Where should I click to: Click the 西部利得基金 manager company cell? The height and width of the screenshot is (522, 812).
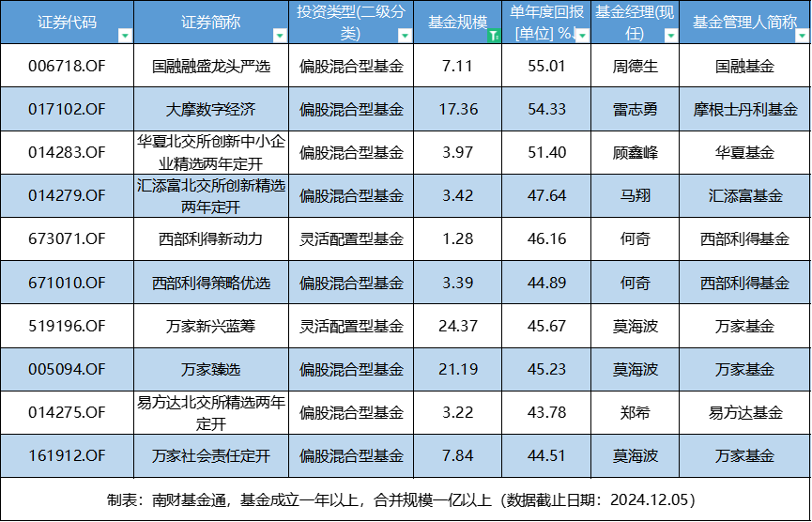(x=744, y=283)
